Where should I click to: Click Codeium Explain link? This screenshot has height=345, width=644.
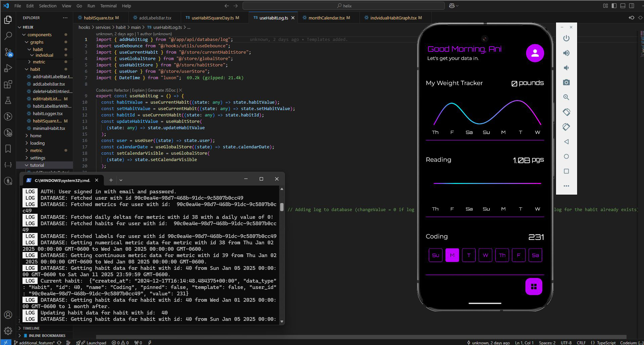[138, 90]
